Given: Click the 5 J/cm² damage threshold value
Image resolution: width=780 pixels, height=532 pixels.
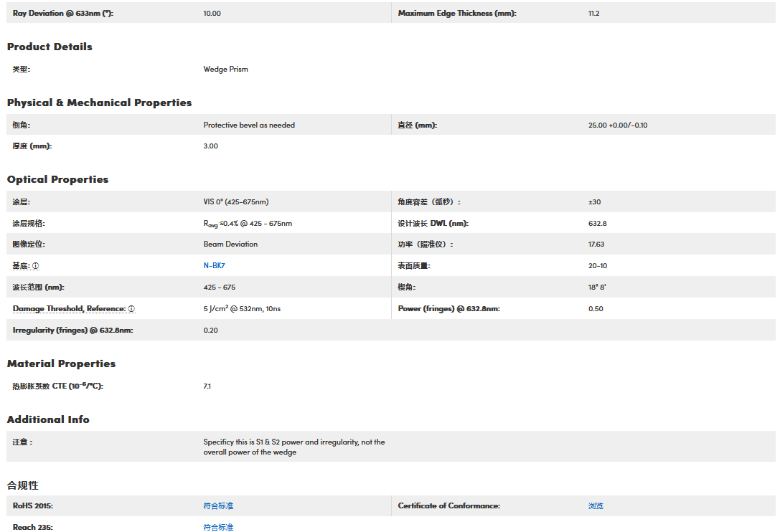Looking at the screenshot, I should (242, 309).
